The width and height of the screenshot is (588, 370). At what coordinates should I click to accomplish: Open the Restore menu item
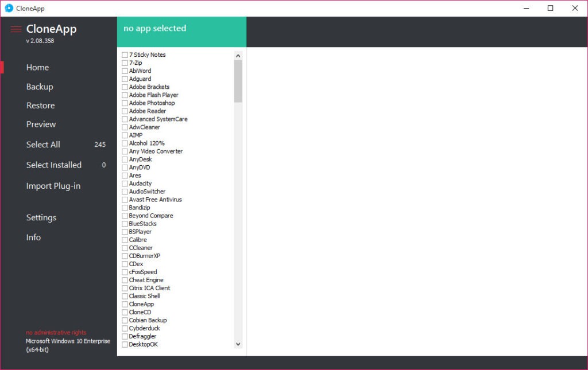(41, 106)
